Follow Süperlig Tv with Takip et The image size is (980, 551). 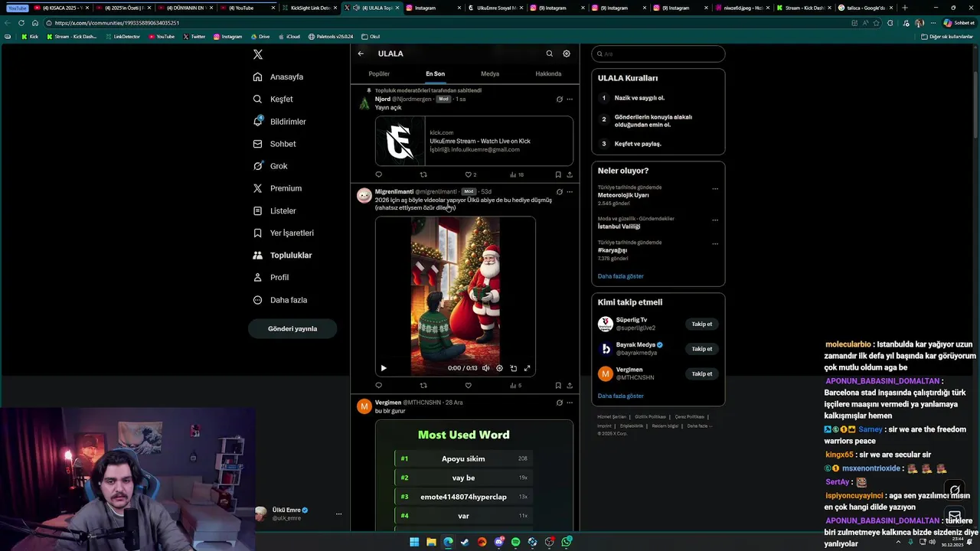click(702, 324)
